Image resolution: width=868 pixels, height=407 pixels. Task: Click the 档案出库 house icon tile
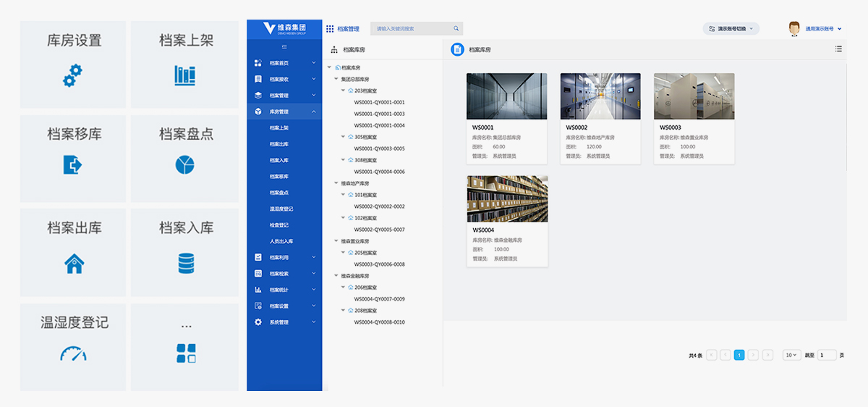tap(73, 252)
